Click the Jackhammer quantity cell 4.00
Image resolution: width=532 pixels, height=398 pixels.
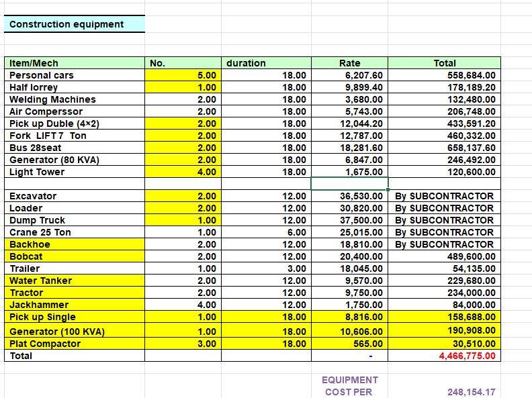pyautogui.click(x=183, y=305)
